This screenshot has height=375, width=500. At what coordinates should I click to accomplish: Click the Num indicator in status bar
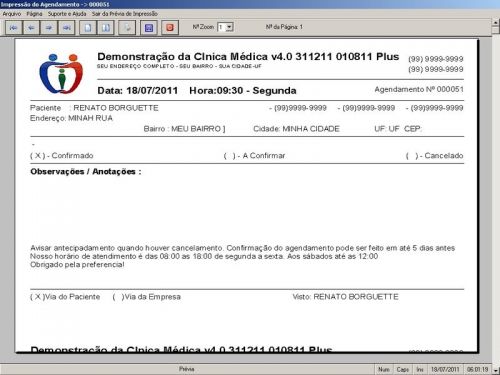tap(384, 369)
